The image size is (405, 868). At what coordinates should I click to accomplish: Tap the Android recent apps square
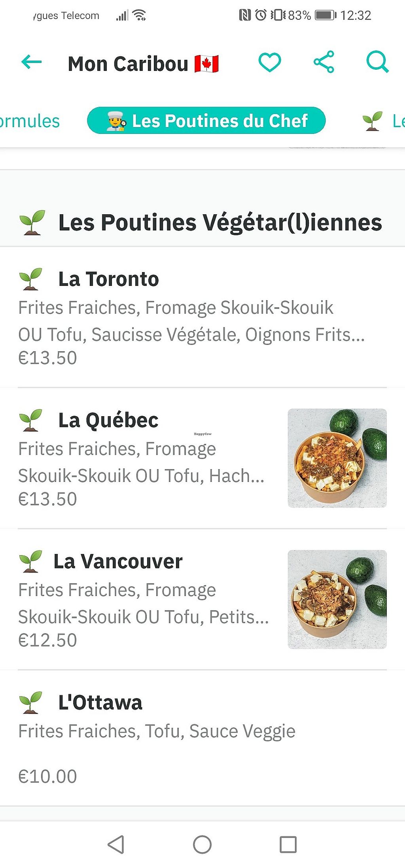(288, 845)
